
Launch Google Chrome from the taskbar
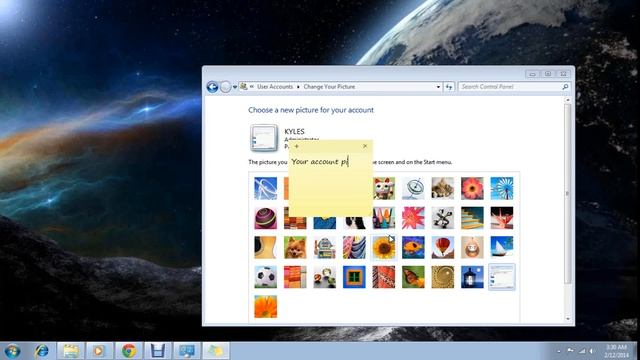pyautogui.click(x=129, y=351)
